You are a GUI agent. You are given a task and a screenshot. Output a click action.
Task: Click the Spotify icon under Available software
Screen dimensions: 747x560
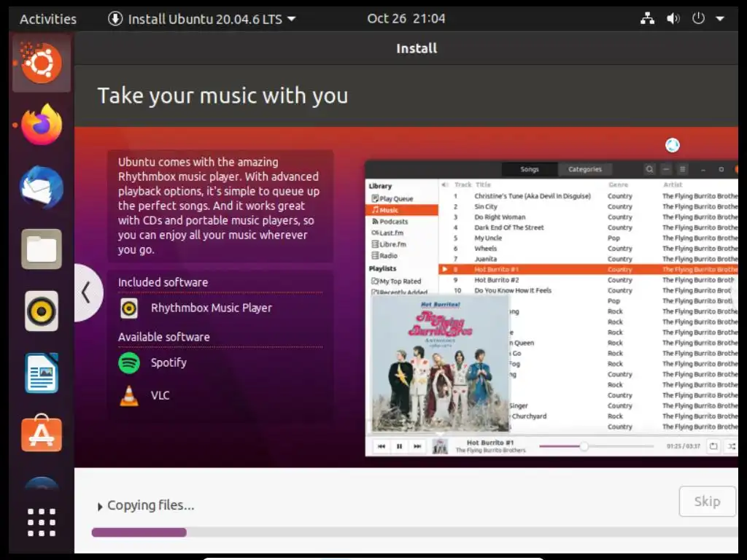point(129,363)
